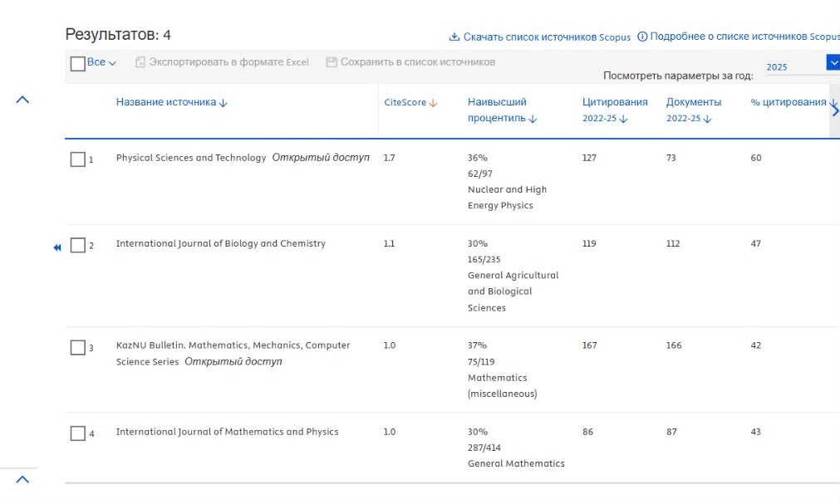Click CiteScore value 1.1

[x=390, y=243]
